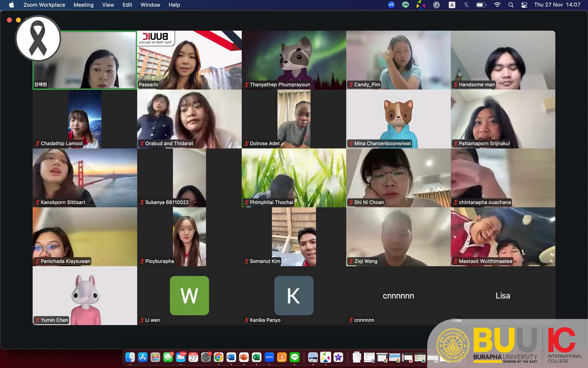Select Li wen's green W avatar tile
Viewport: 588px width, 368px height.
coord(189,295)
